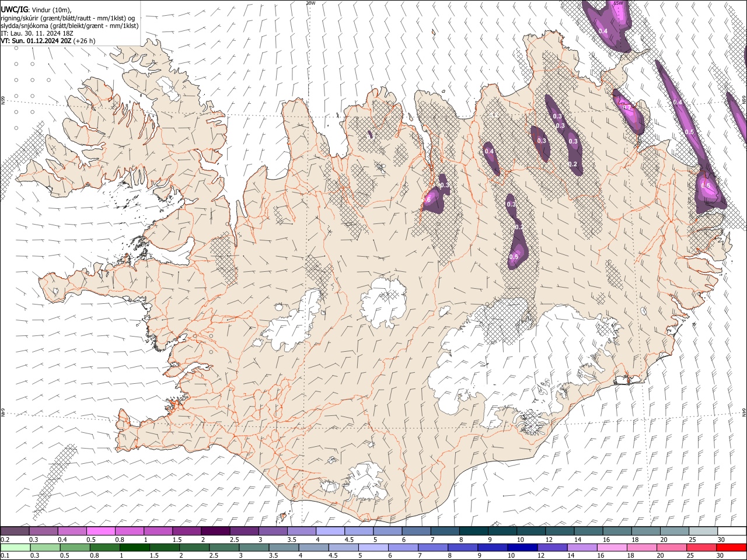Select the purple swatch starting at 1.5 in top legend
Screen dimensions: 747x560
(x=187, y=531)
